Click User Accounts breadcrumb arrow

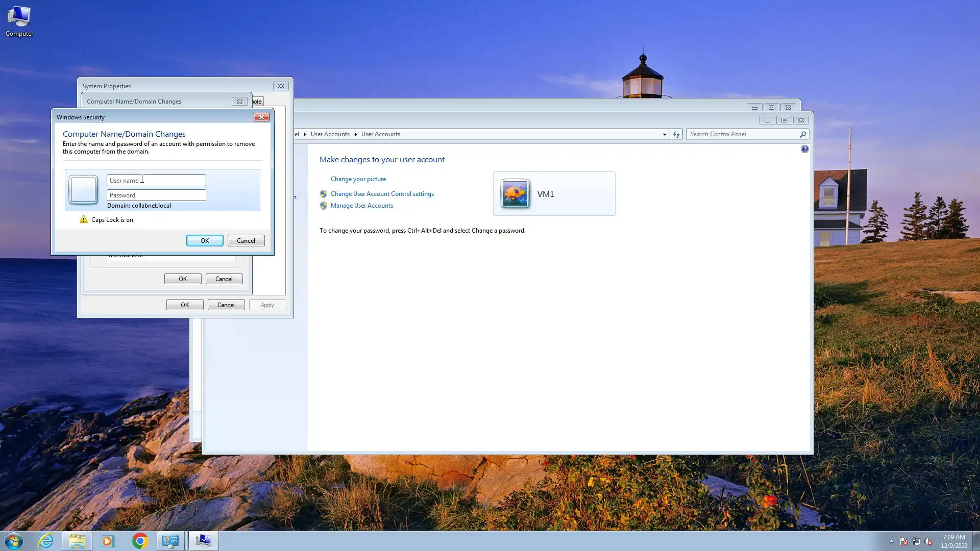point(355,134)
